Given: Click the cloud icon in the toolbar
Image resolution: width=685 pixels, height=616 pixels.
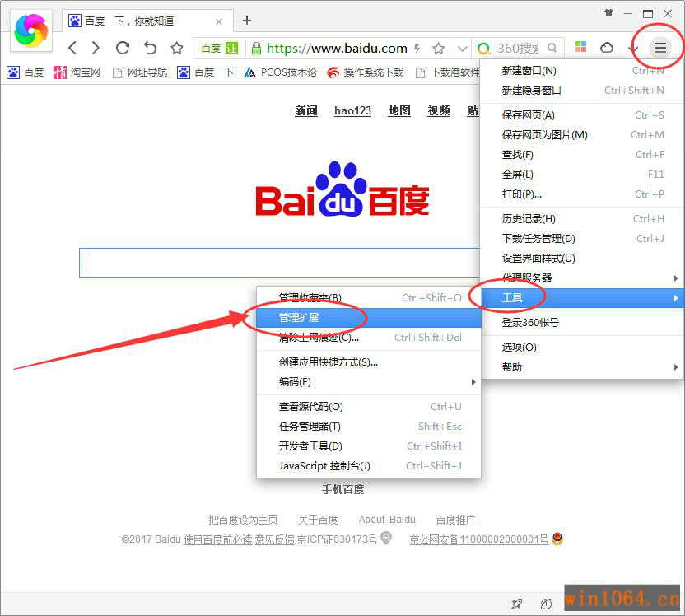Looking at the screenshot, I should tap(607, 47).
